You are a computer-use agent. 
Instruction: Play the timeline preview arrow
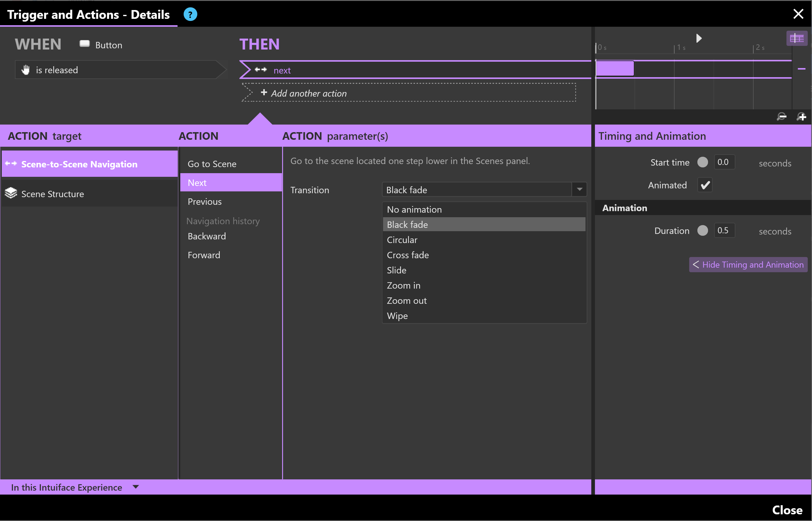pos(699,38)
